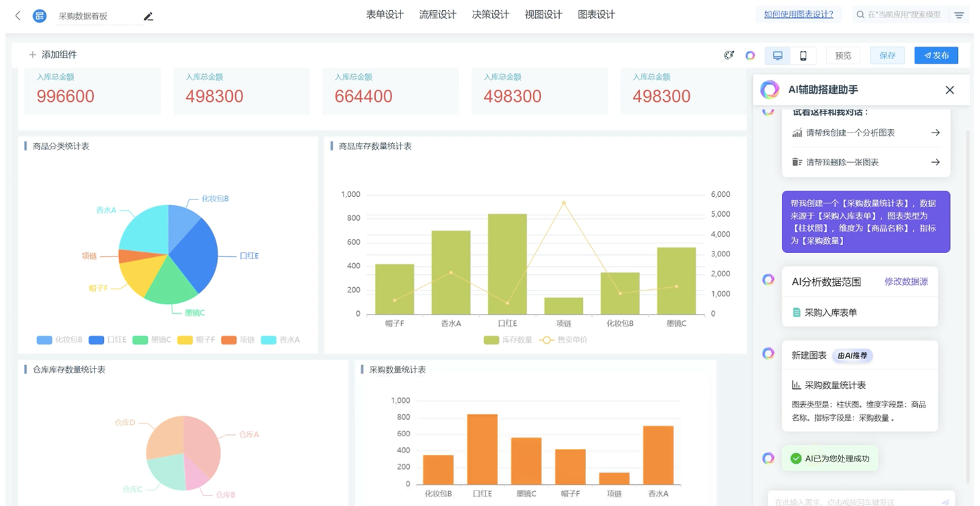Click the back arrow icon

click(x=18, y=16)
